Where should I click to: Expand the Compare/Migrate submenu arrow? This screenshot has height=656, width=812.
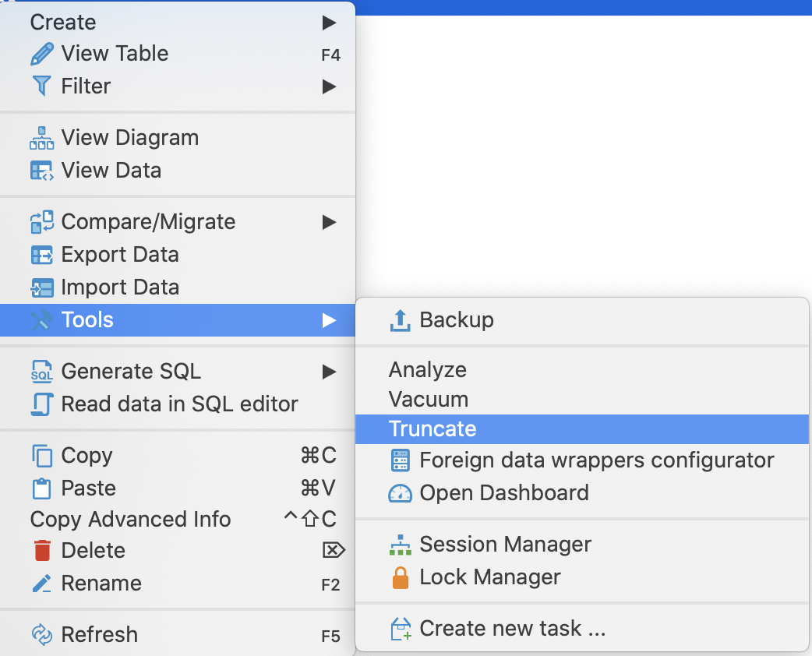pyautogui.click(x=330, y=221)
